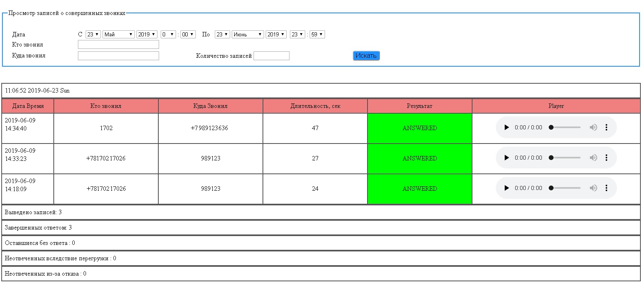Click the Искать search button
This screenshot has width=644, height=293.
[366, 56]
